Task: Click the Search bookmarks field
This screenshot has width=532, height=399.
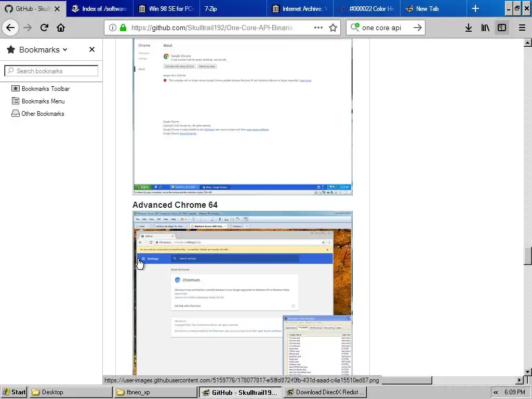Action: [51, 71]
